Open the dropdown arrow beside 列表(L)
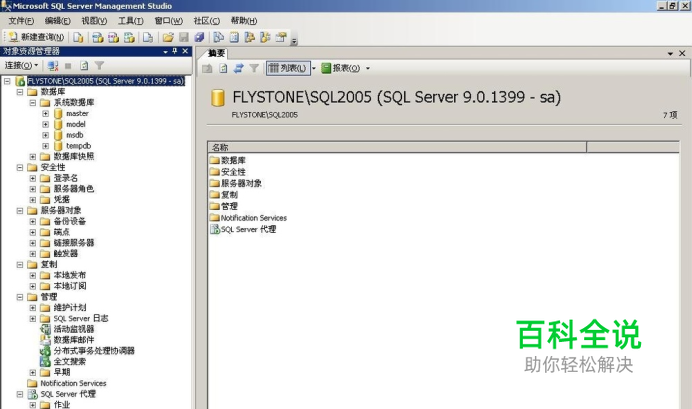 314,68
